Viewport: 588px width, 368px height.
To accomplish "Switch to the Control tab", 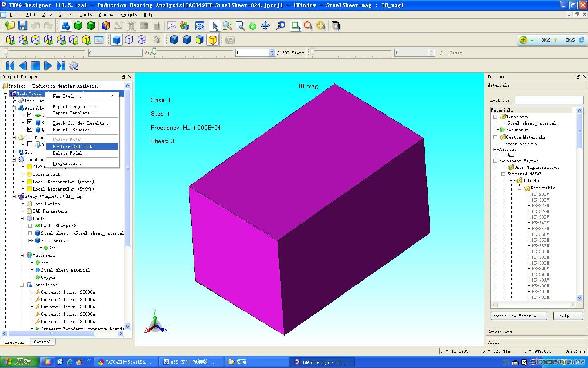I will coord(42,342).
